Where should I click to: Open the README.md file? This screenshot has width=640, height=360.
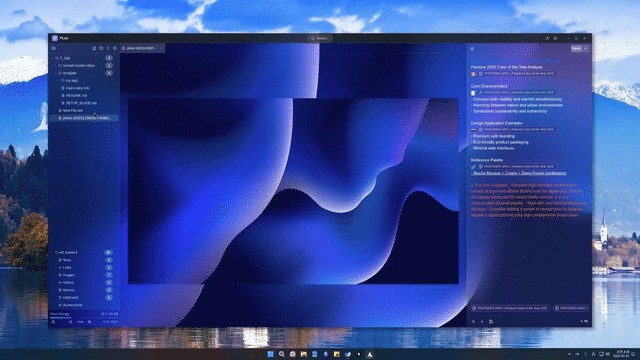point(76,95)
